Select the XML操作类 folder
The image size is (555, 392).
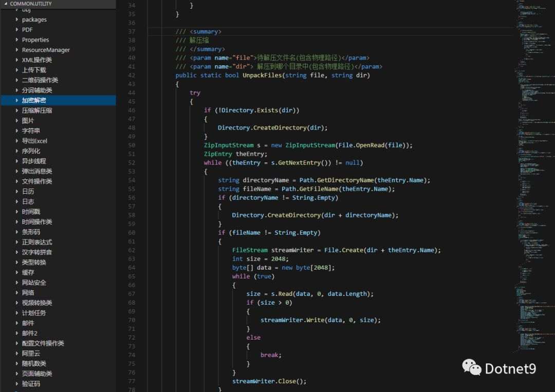37,60
